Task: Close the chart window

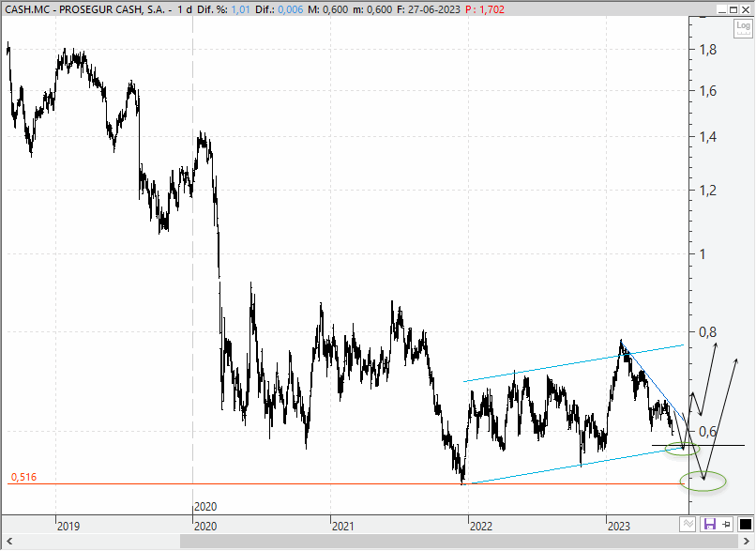Action: 746,9
